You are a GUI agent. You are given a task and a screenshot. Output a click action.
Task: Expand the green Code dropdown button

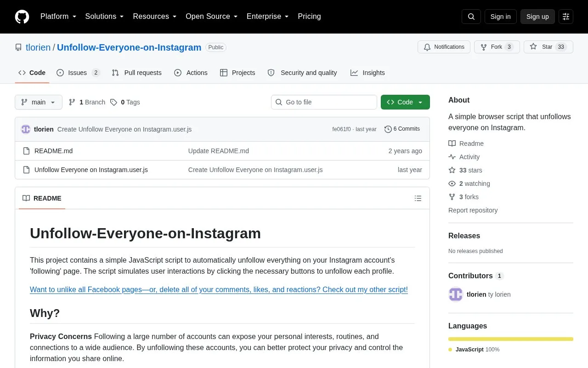click(405, 102)
